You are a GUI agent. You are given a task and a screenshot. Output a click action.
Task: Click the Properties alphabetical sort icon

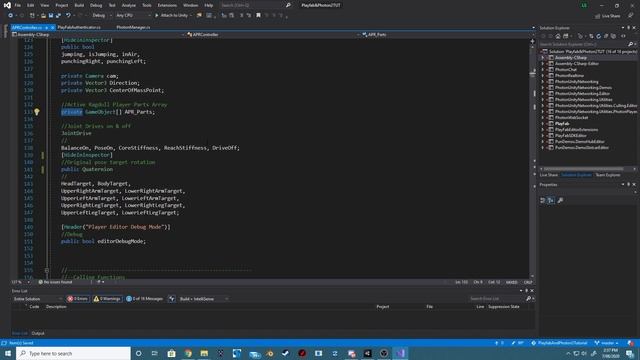(x=551, y=200)
